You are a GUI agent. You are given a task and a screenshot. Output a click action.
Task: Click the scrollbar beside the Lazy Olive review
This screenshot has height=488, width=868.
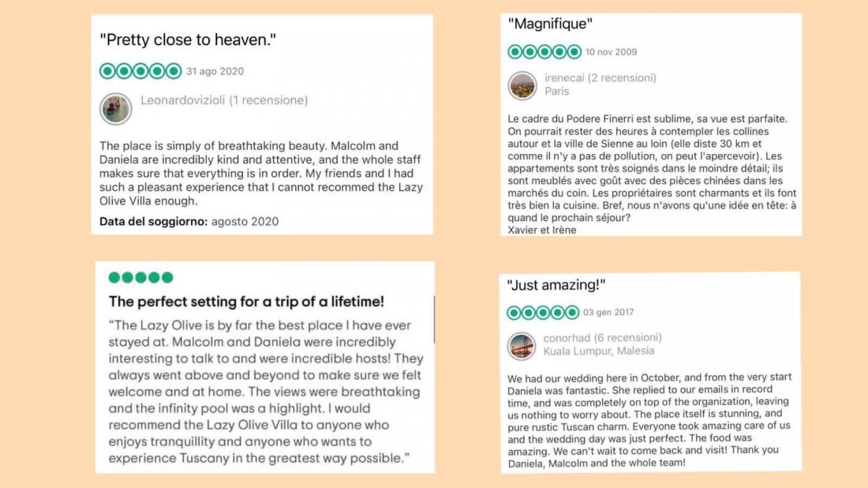tap(434, 308)
